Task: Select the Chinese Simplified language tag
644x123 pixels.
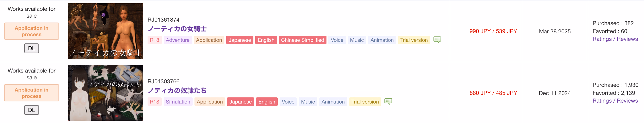Action: (x=302, y=40)
